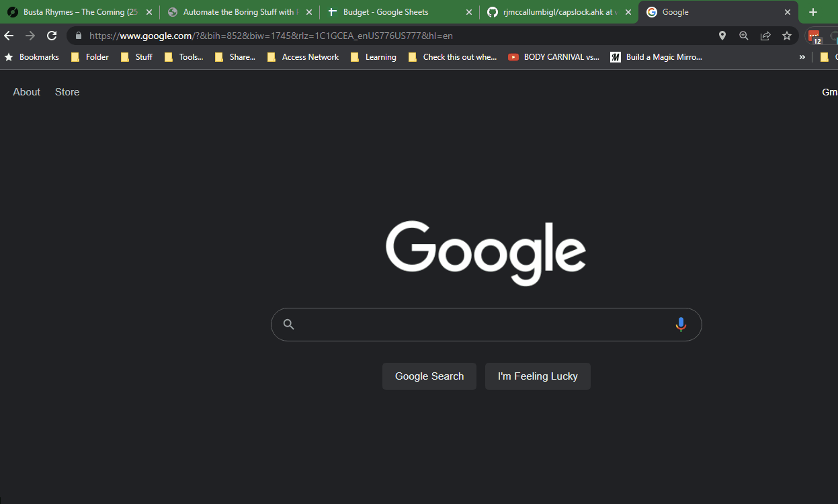This screenshot has width=838, height=504.
Task: Open the Bookmarks star shortcut
Action: [x=32, y=57]
